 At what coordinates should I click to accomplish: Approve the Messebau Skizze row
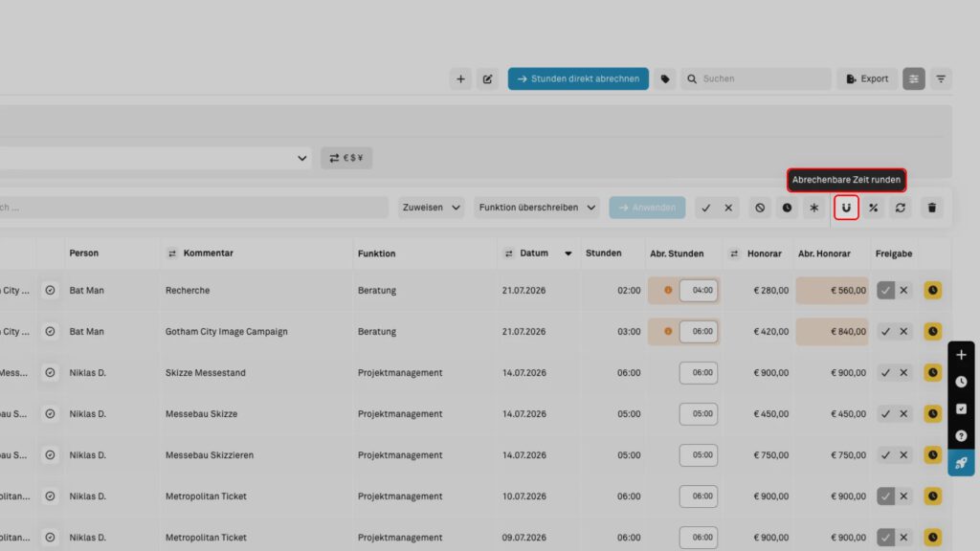coord(885,413)
